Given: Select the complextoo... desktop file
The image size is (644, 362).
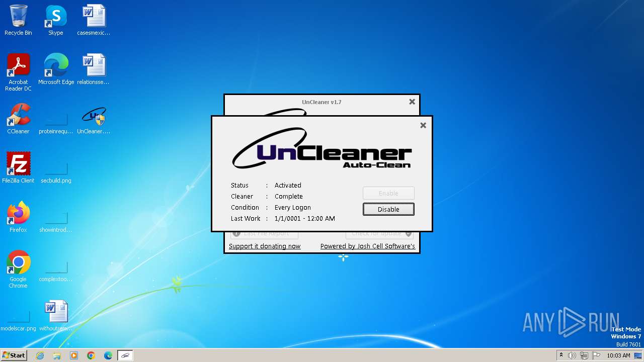Looking at the screenshot, I should tap(56, 271).
